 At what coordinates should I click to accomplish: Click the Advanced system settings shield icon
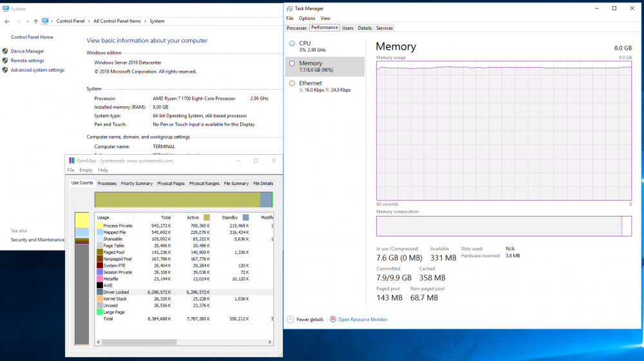pyautogui.click(x=5, y=70)
